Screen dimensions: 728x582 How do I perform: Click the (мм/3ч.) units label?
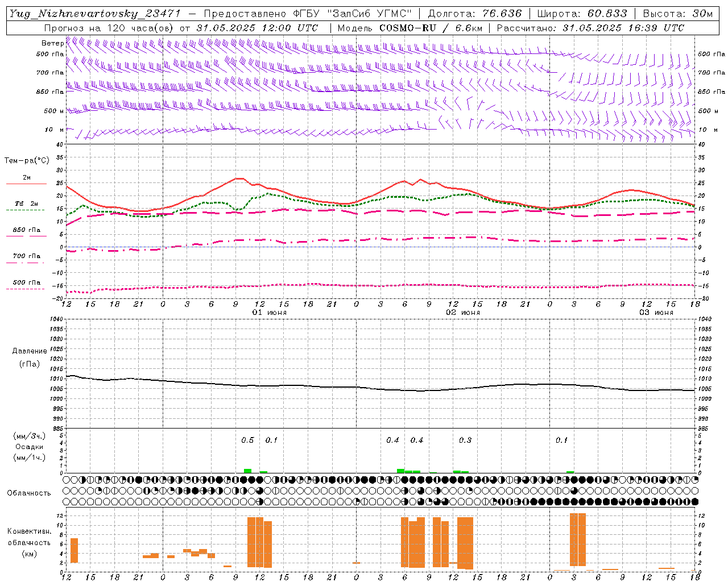[x=30, y=436]
